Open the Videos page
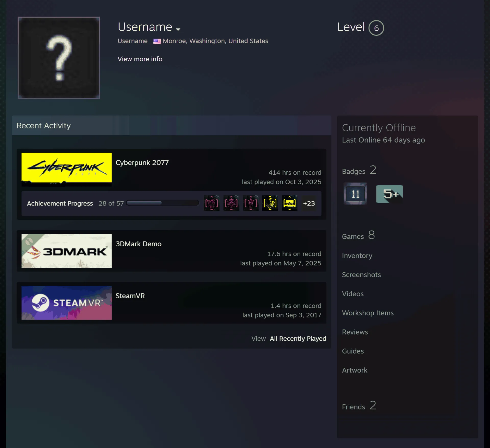490x448 pixels. (353, 294)
